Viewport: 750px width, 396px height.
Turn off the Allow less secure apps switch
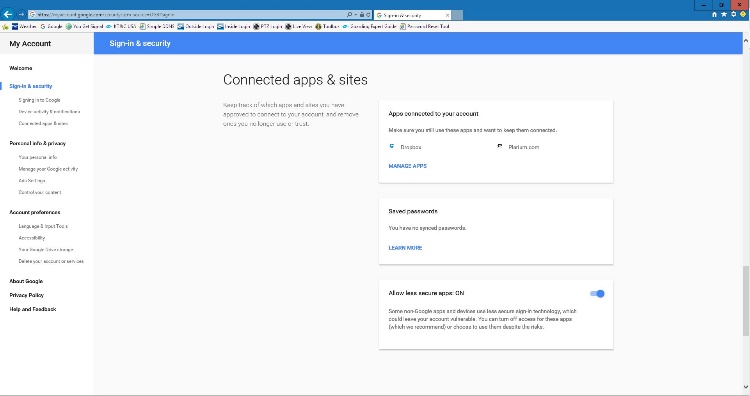(597, 294)
